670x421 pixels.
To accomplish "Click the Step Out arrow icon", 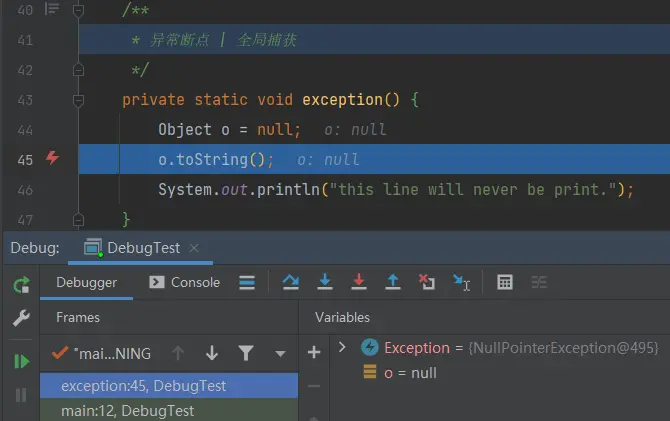I will [393, 282].
